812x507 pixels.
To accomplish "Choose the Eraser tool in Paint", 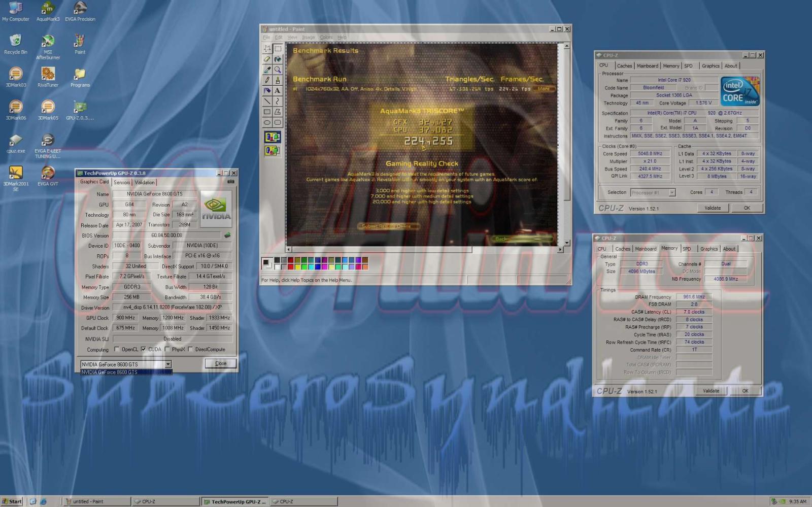I will click(267, 59).
